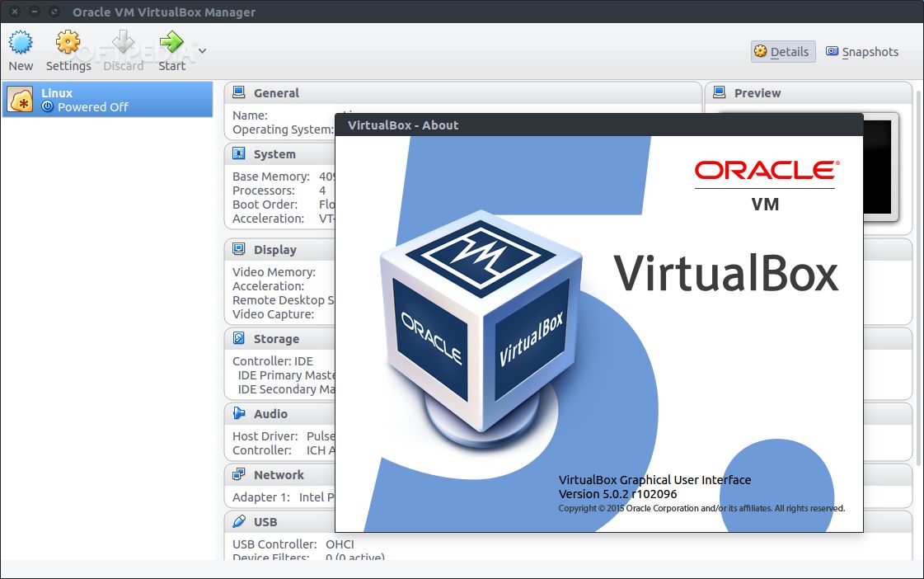
Task: Select the Linux VM in the sidebar
Action: [x=107, y=99]
